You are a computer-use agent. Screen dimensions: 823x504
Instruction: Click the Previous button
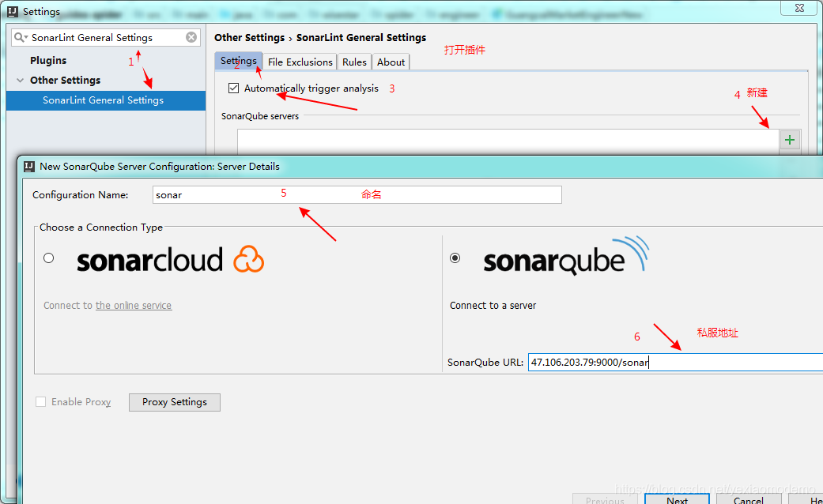[x=605, y=499]
